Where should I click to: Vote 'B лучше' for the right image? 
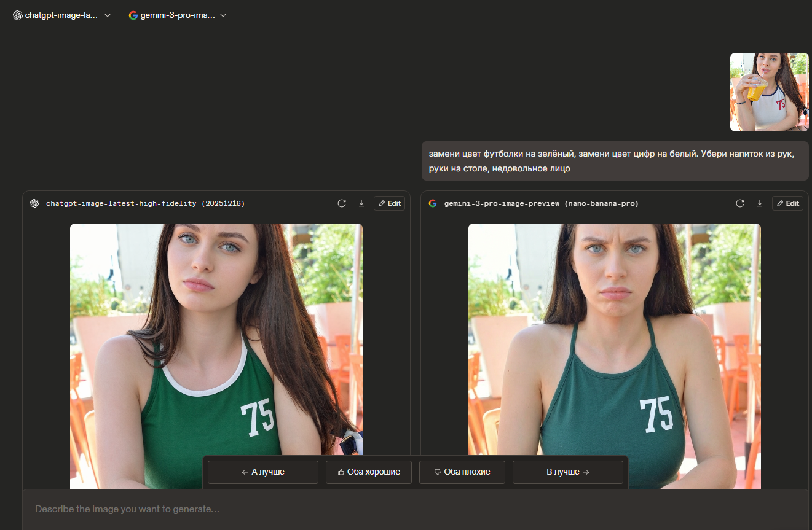568,472
